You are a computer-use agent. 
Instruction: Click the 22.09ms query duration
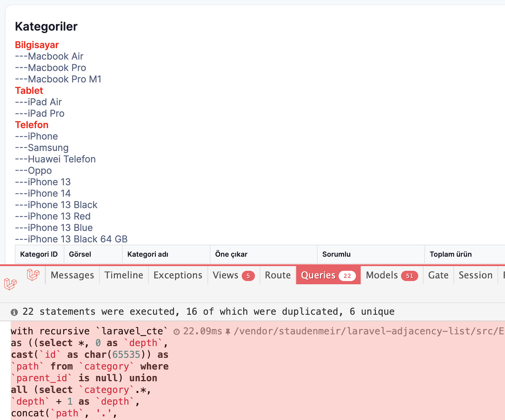coord(203,331)
